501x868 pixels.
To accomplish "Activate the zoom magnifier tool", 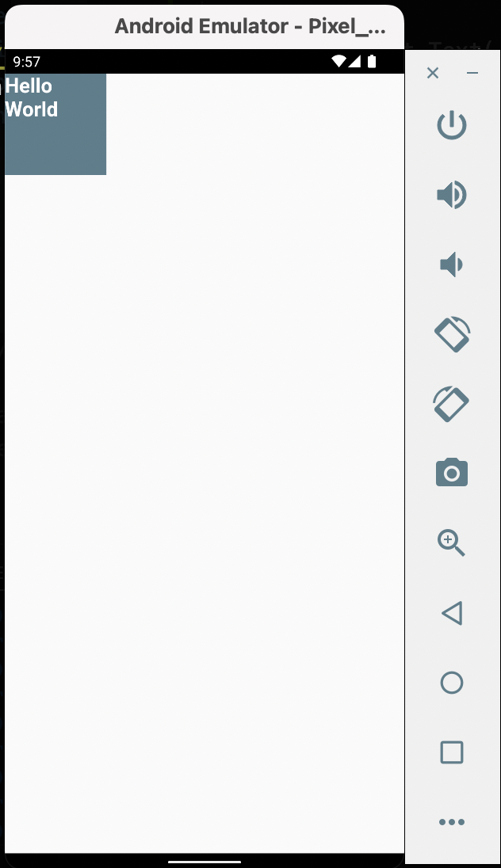I will (x=451, y=542).
